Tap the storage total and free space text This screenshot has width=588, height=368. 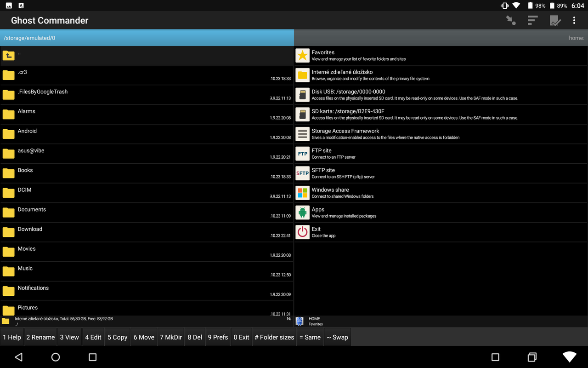[64, 318]
